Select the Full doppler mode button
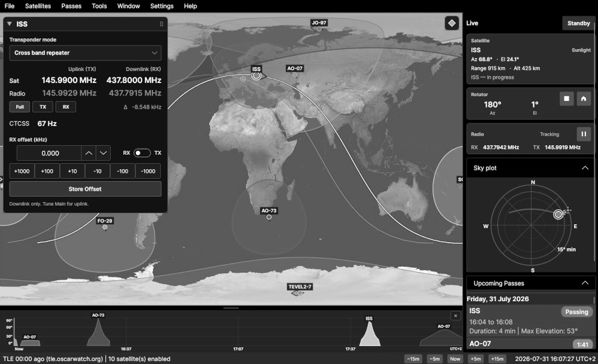This screenshot has width=598, height=364. coord(20,107)
